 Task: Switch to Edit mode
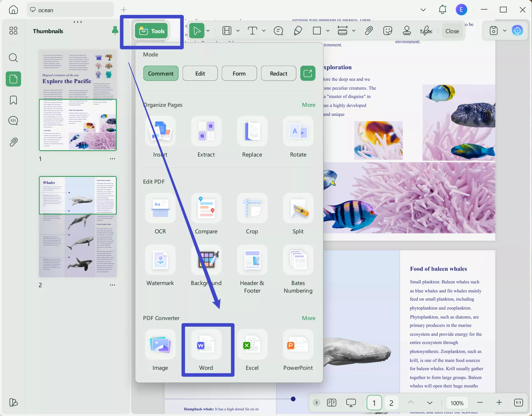click(x=200, y=73)
